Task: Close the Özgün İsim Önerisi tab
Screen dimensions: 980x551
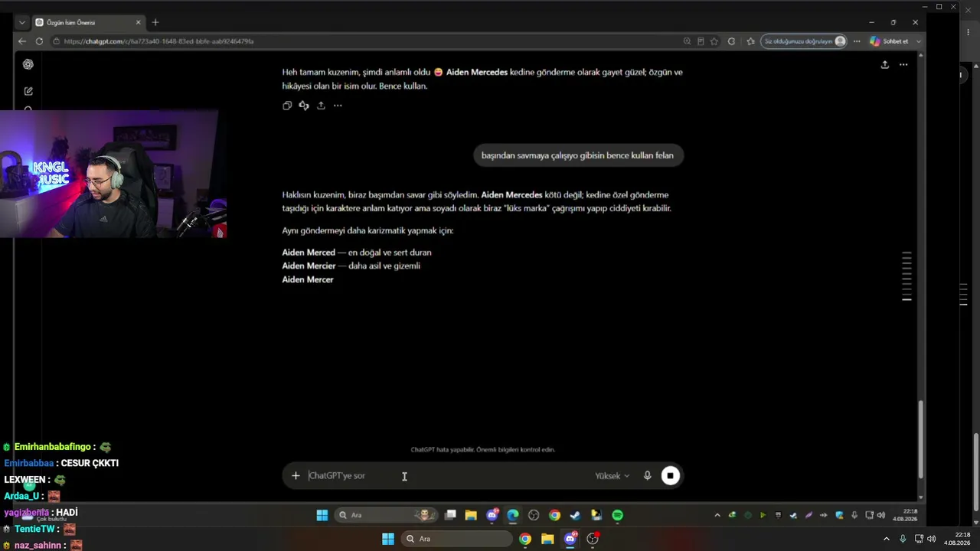Action: pos(139,22)
